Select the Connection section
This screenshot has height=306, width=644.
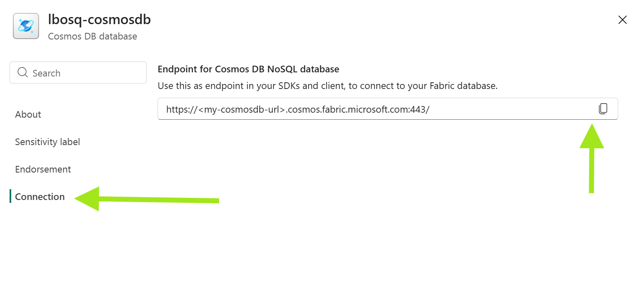coord(40,197)
